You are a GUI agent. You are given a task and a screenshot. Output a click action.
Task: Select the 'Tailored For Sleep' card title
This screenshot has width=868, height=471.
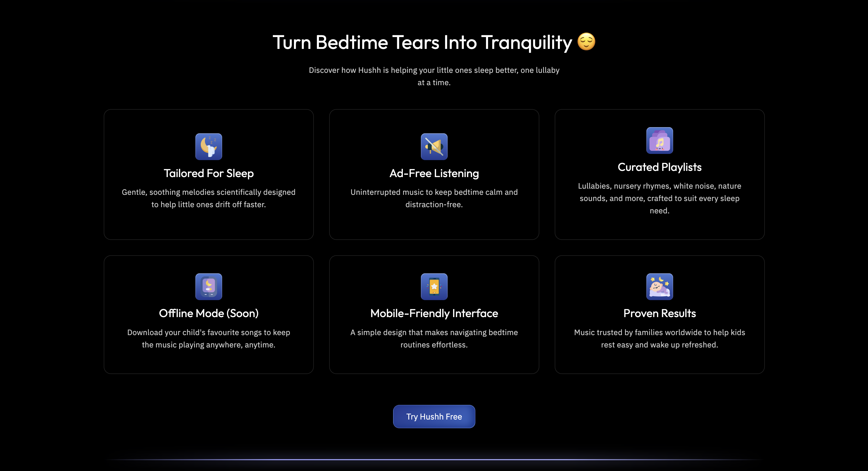[209, 173]
